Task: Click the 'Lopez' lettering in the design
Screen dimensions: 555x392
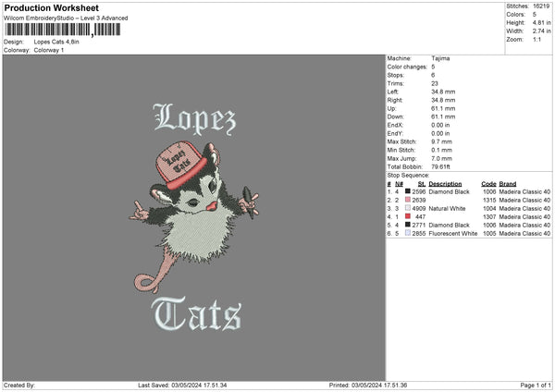Action: [194, 119]
